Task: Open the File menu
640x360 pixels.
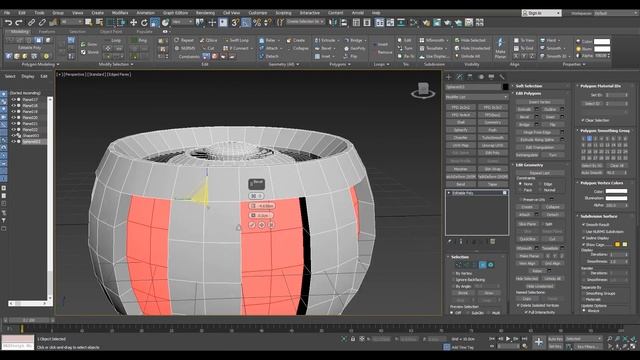Action: click(x=7, y=13)
